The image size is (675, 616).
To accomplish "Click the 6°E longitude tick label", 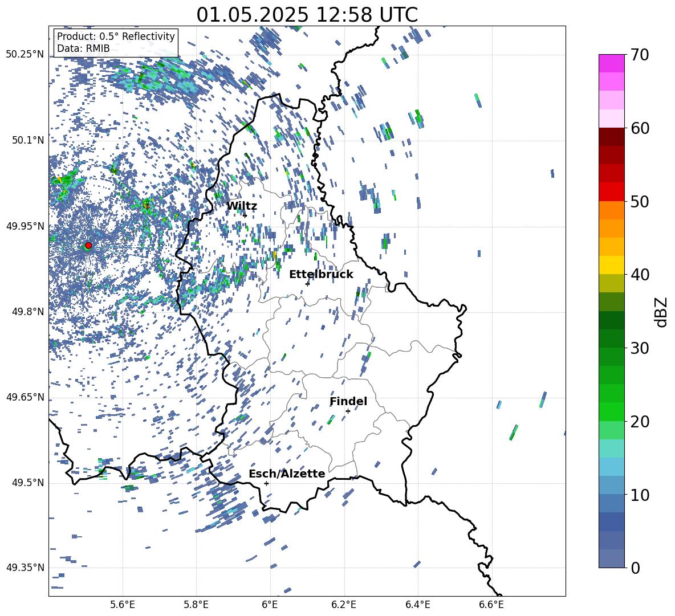I will pyautogui.click(x=270, y=605).
